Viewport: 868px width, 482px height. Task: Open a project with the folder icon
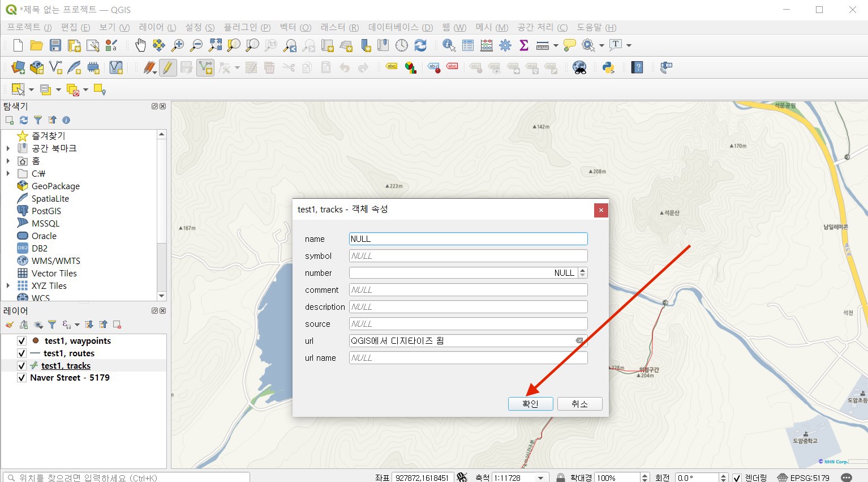[x=37, y=45]
